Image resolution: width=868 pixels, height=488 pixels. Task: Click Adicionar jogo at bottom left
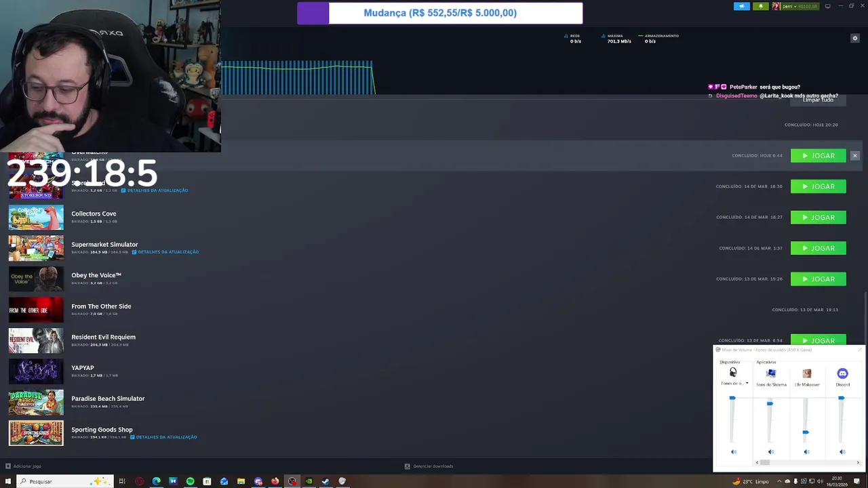(23, 466)
